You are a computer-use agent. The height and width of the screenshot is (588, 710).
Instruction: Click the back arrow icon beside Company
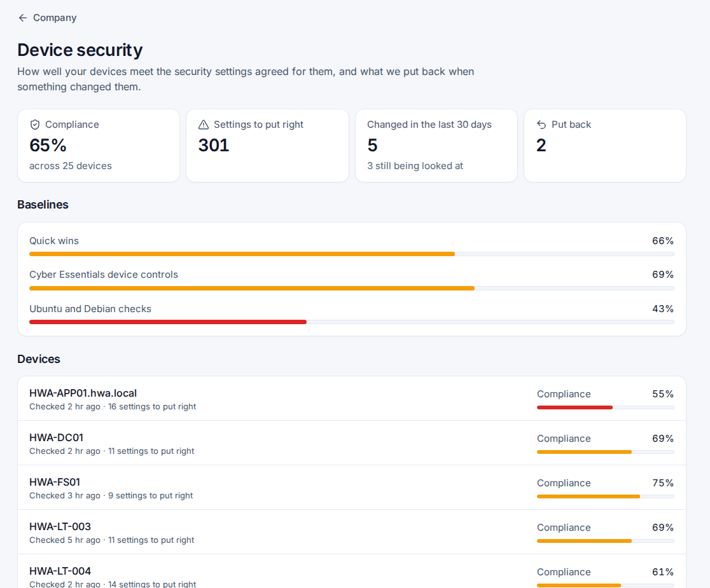[x=23, y=18]
